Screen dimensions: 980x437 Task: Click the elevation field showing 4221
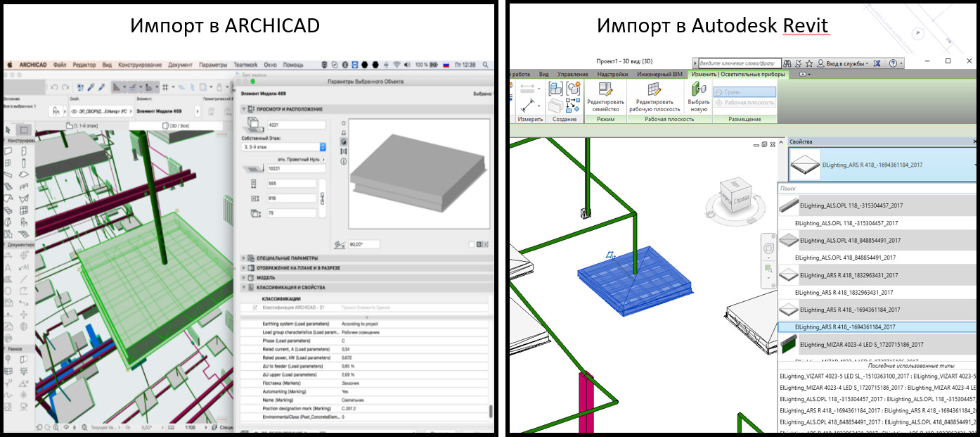[296, 125]
